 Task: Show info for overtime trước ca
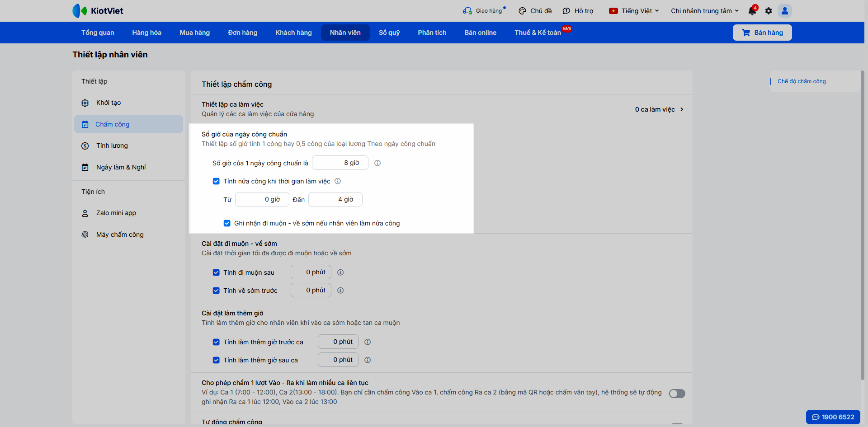(x=368, y=342)
